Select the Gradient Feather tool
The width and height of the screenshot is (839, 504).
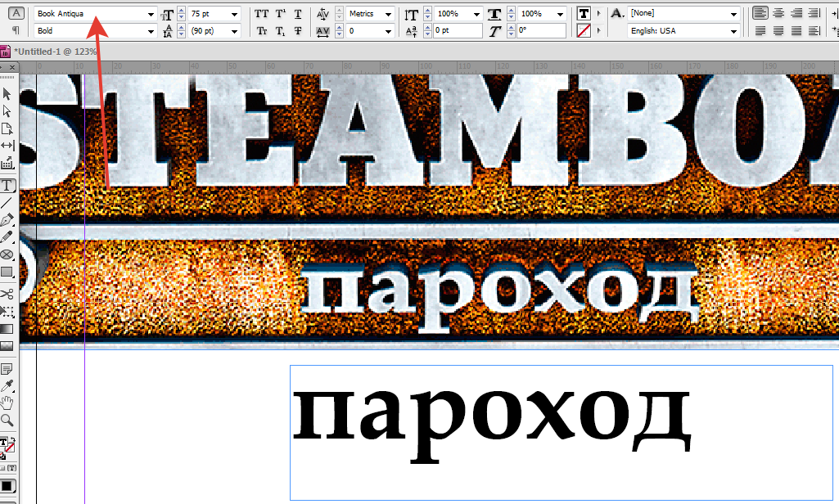tap(7, 347)
